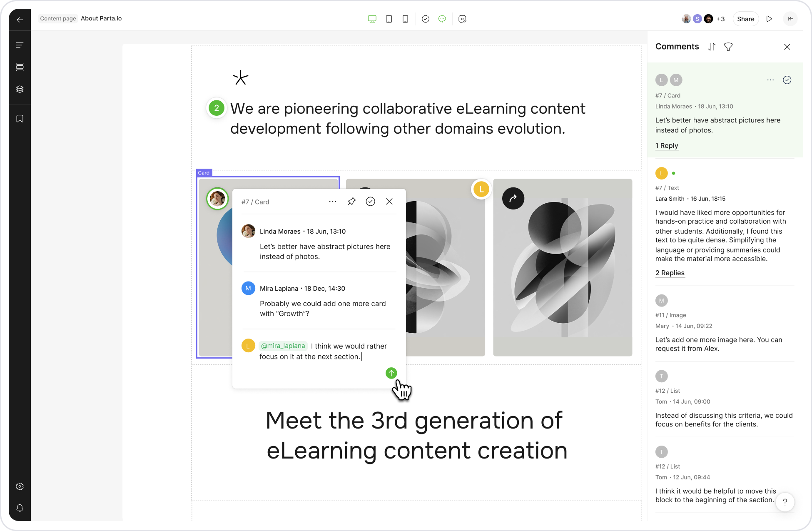Pin the #7 Card comment popup
Viewport: 812px width, 531px height.
pos(351,202)
